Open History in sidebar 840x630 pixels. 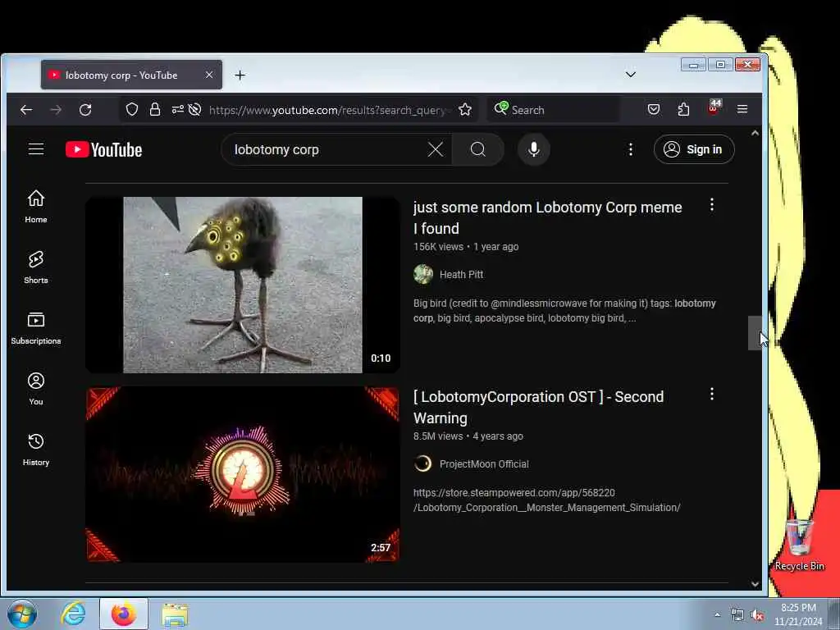(36, 449)
